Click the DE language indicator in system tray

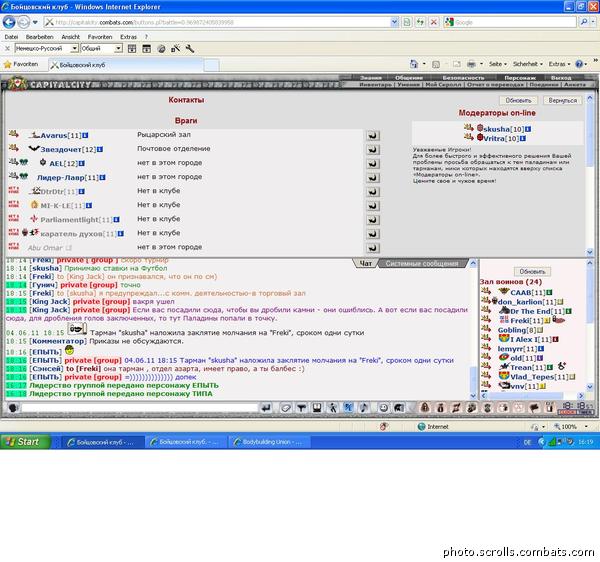coord(527,442)
